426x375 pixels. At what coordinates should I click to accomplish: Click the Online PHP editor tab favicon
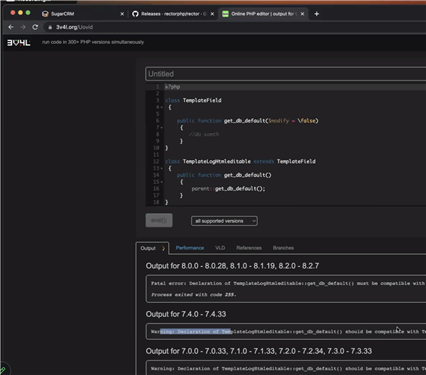click(x=225, y=14)
